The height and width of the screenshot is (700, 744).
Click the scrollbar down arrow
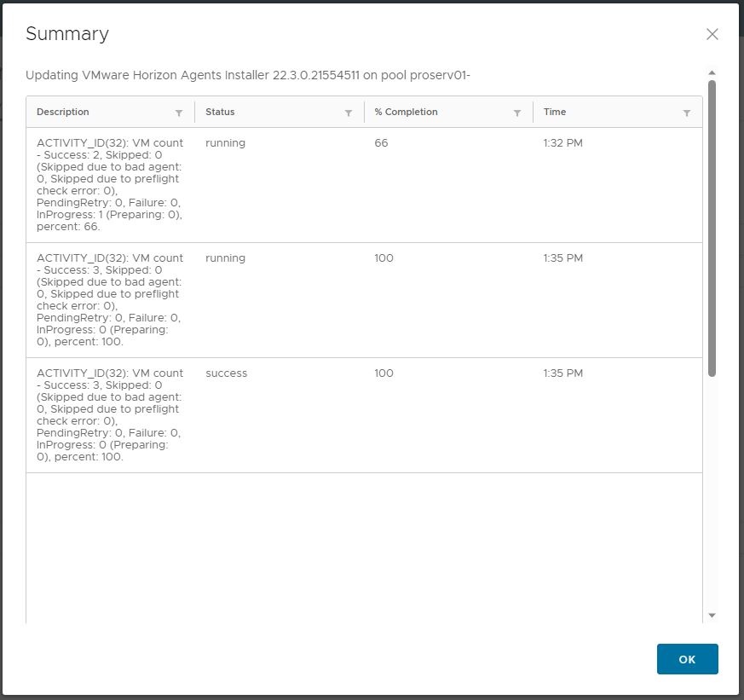pos(712,616)
